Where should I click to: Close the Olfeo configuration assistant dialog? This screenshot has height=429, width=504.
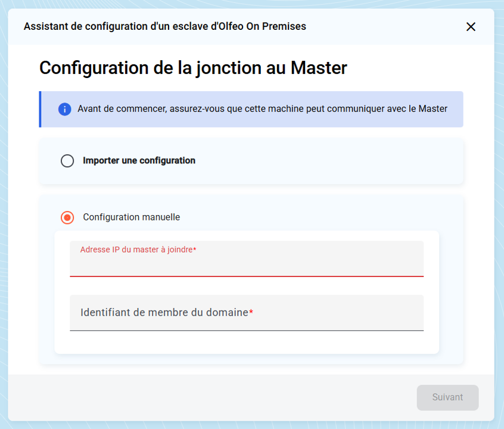tap(471, 27)
